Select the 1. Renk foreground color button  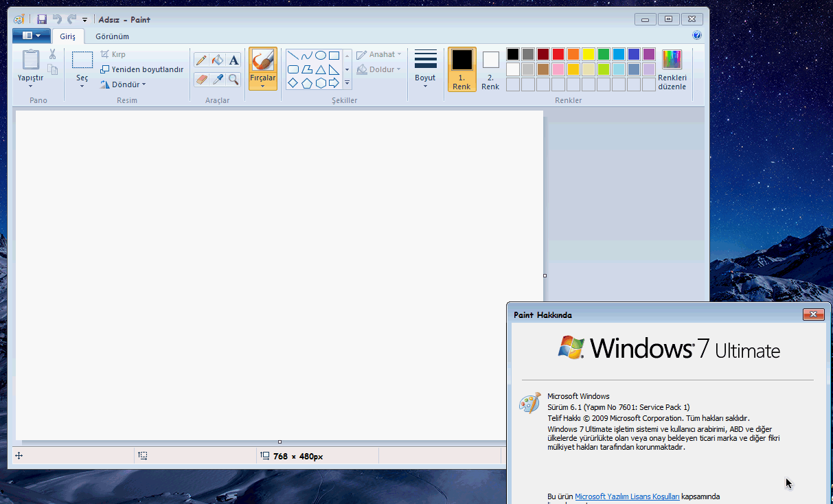(461, 69)
